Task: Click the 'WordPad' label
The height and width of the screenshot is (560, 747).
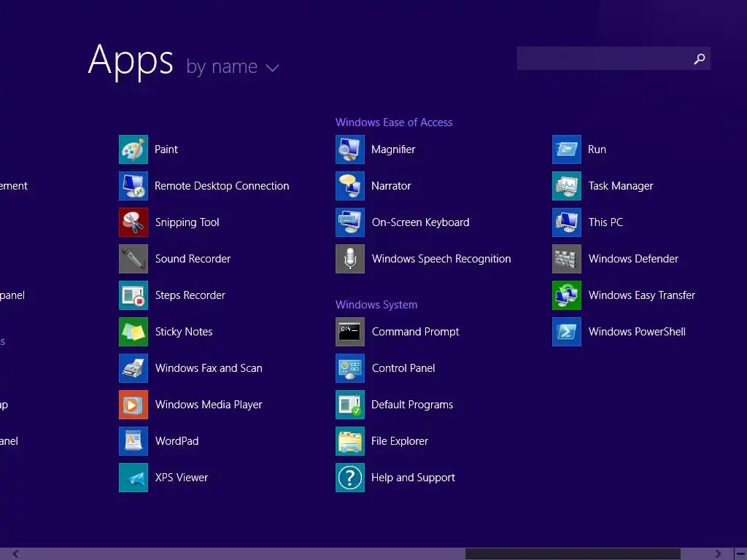Action: click(177, 441)
